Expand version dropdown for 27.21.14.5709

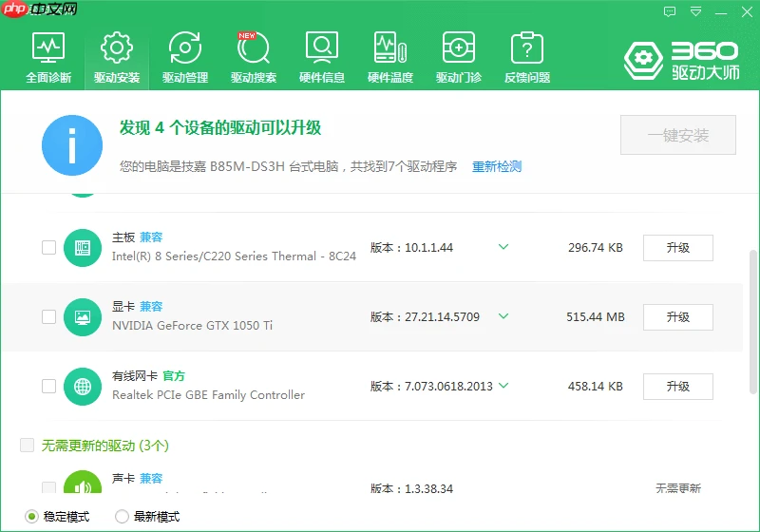tap(503, 316)
